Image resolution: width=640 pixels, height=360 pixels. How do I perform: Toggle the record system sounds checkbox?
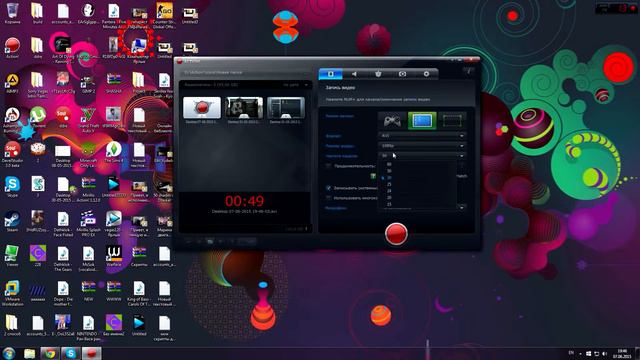tap(329, 188)
